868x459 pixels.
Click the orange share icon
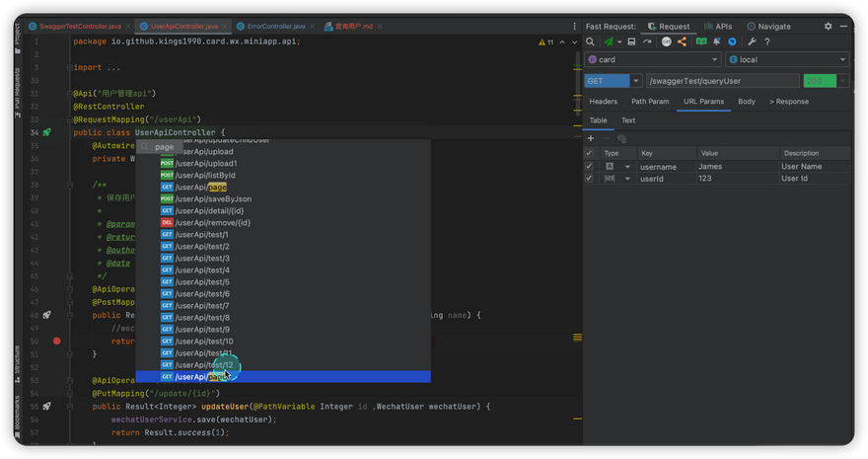click(x=682, y=42)
